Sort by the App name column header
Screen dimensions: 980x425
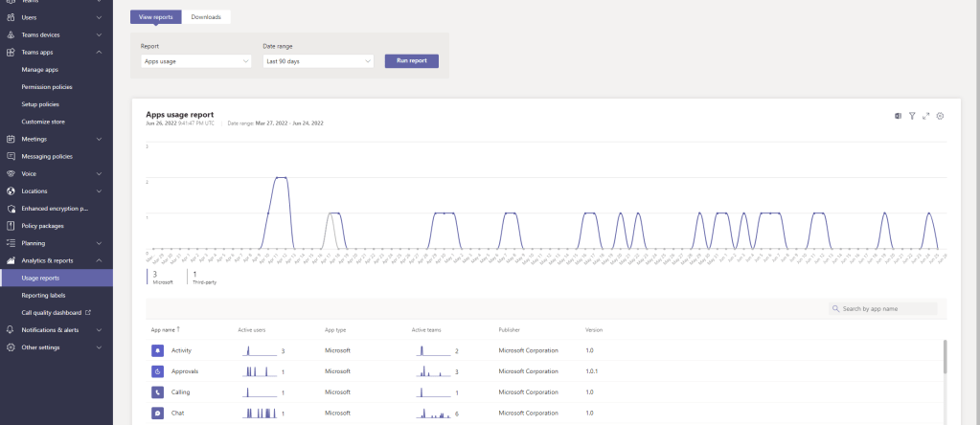165,329
